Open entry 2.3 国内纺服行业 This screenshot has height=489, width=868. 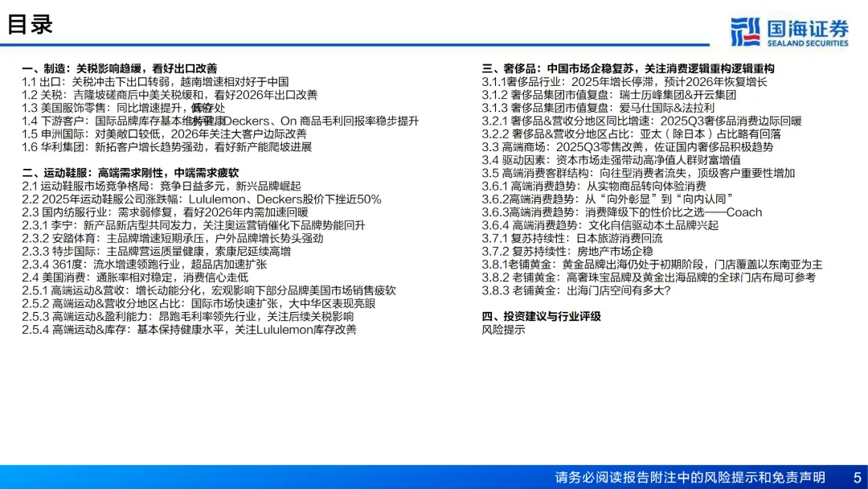pyautogui.click(x=165, y=212)
